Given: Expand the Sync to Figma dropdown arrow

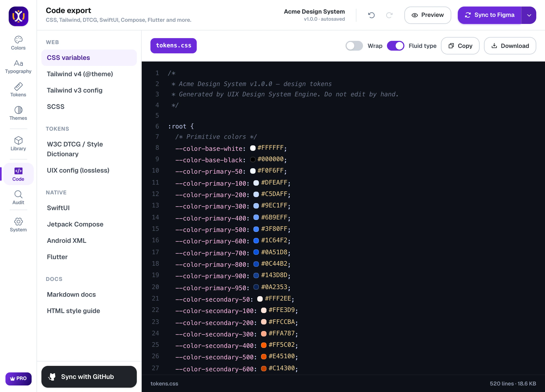Looking at the screenshot, I should 529,15.
